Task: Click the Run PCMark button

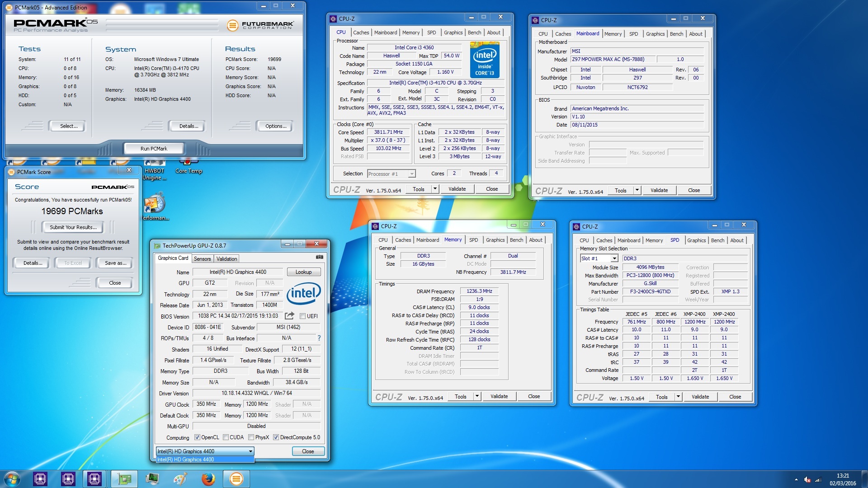Action: coord(154,148)
